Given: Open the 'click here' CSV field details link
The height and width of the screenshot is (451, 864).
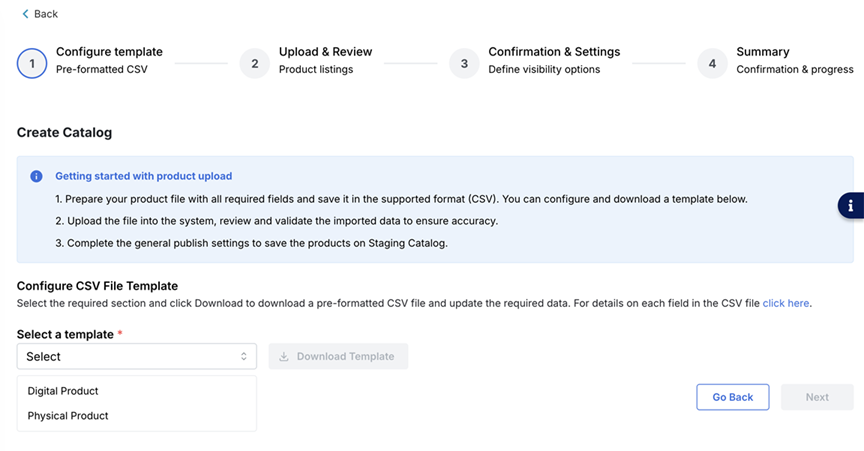Looking at the screenshot, I should pyautogui.click(x=786, y=303).
